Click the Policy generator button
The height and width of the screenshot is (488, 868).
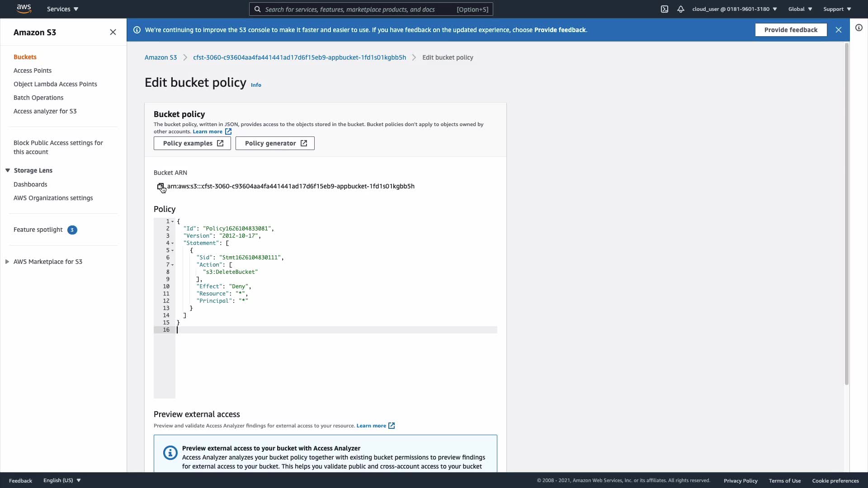tap(275, 143)
